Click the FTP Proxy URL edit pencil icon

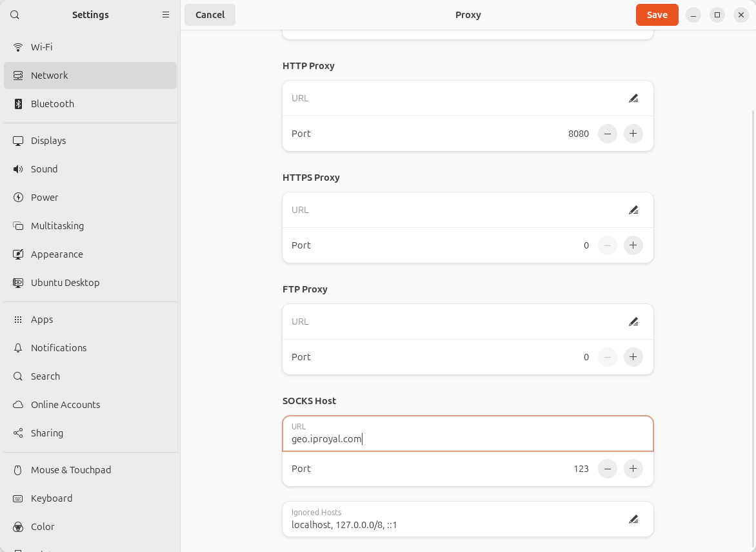coord(633,322)
